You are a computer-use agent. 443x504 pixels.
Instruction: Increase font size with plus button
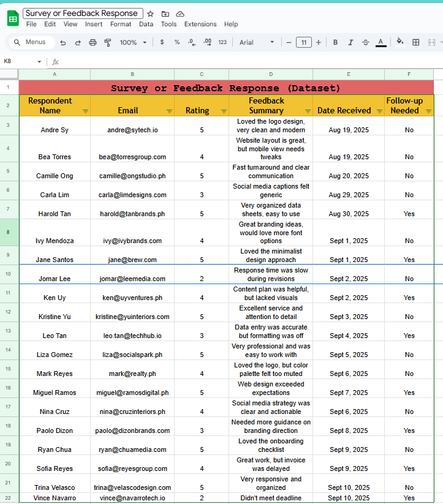[319, 42]
